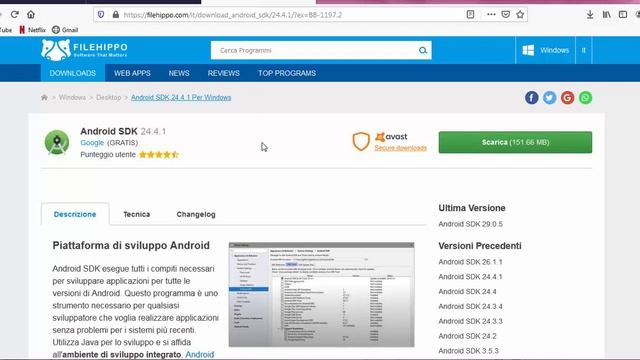The width and height of the screenshot is (640, 360).
Task: Show site security padlock info
Action: [116, 15]
